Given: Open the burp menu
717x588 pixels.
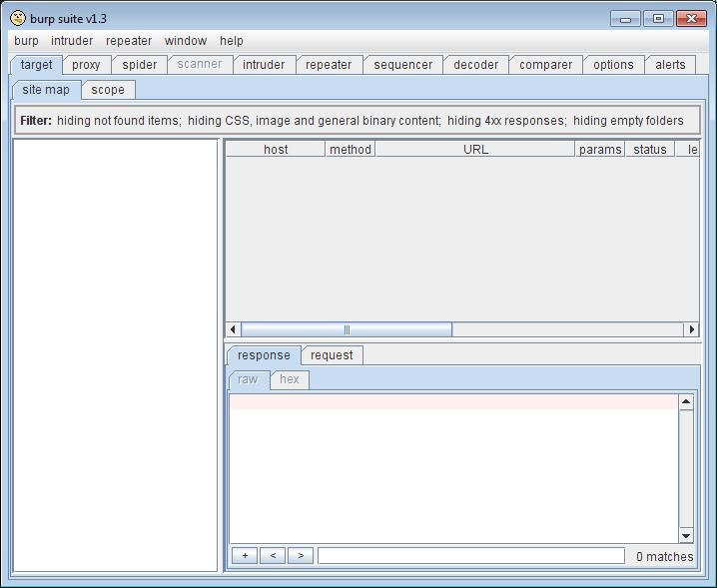Looking at the screenshot, I should [26, 41].
